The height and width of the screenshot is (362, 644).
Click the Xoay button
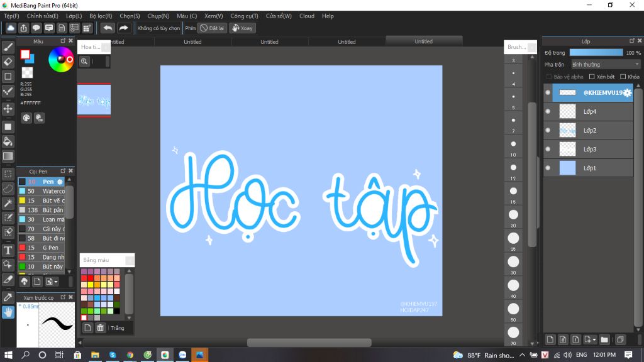[x=242, y=28]
